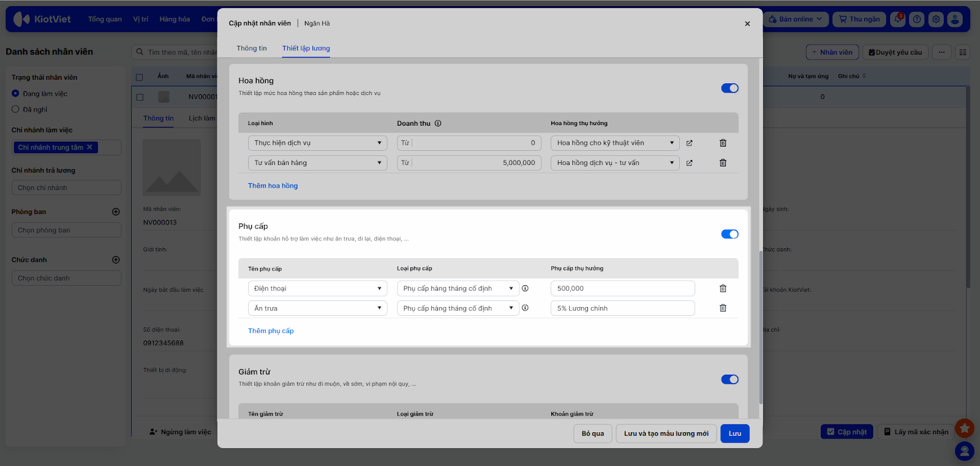Expand the Điện thoại allowance name dropdown
Image resolution: width=980 pixels, height=466 pixels.
point(317,289)
